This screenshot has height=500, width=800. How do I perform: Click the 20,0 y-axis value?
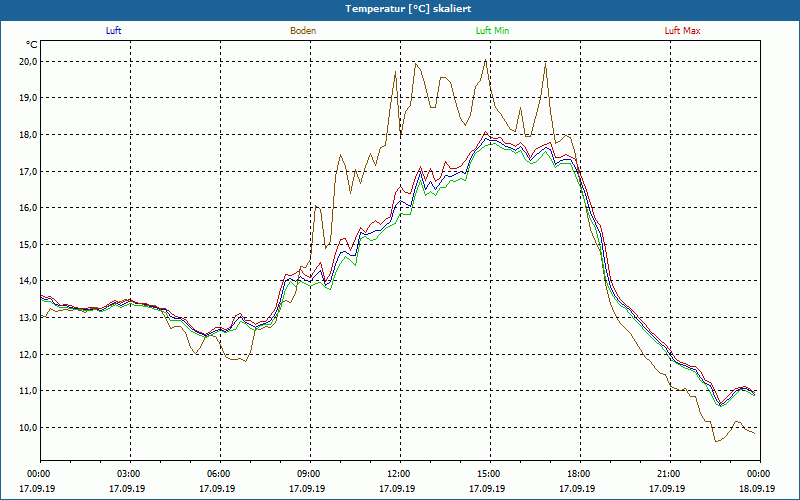click(x=28, y=62)
